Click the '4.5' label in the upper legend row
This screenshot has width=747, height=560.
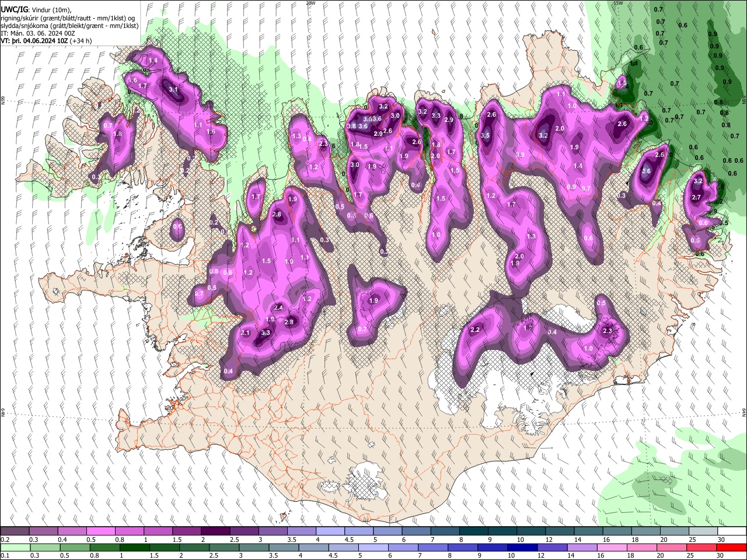pos(348,540)
